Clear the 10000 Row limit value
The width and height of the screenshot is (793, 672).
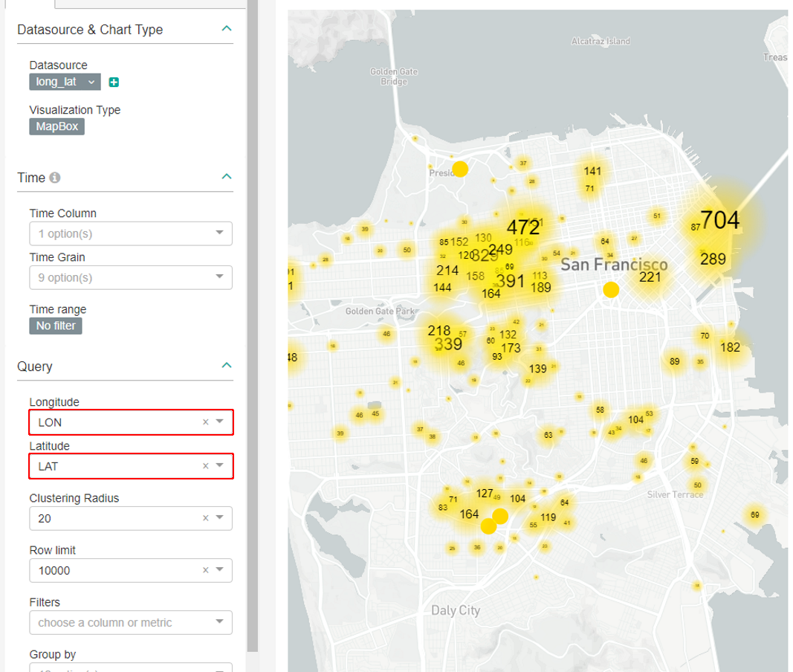[x=204, y=570]
